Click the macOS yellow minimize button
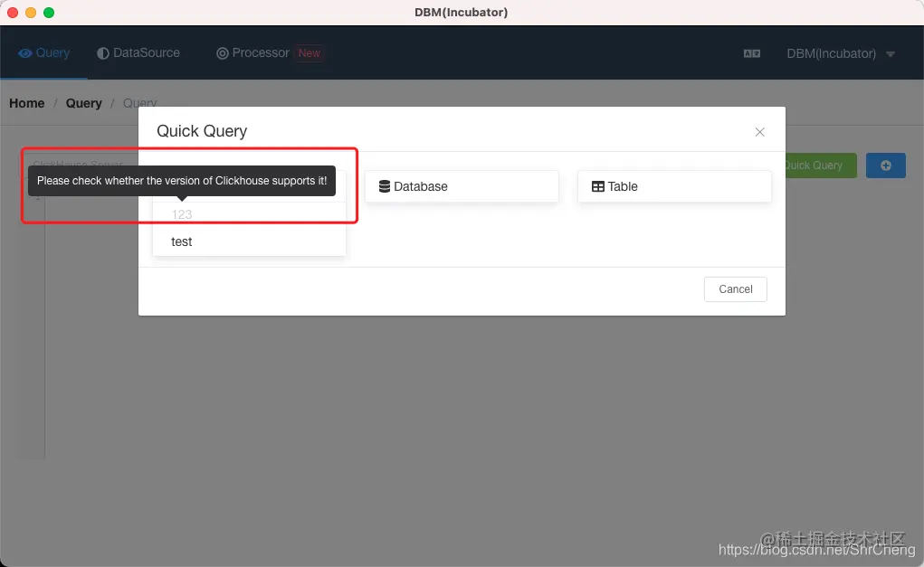924x567 pixels. click(31, 13)
